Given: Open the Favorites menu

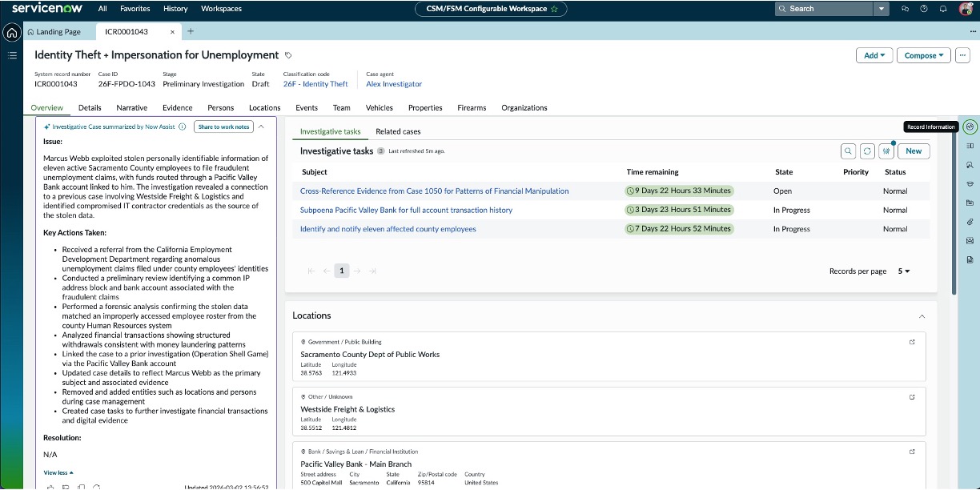Looking at the screenshot, I should (x=135, y=9).
